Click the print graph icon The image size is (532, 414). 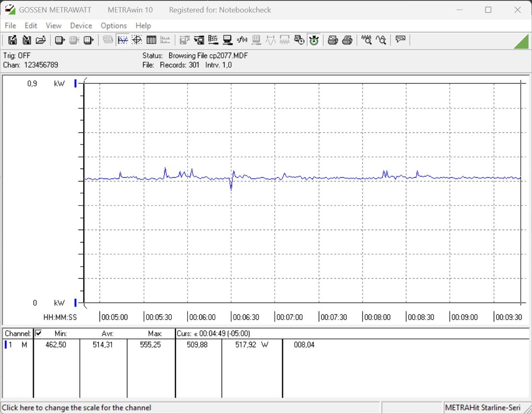(x=333, y=40)
